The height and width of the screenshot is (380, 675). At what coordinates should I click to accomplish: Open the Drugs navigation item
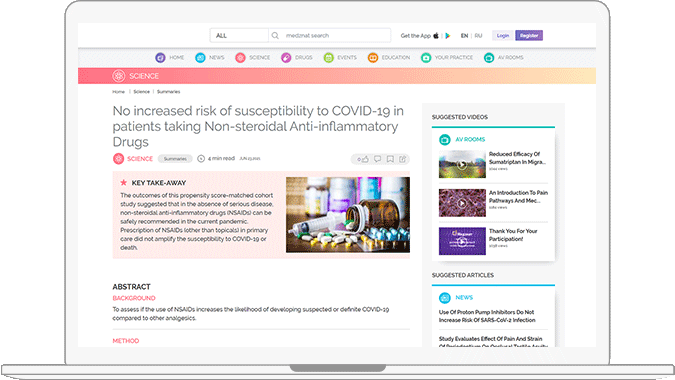click(297, 57)
